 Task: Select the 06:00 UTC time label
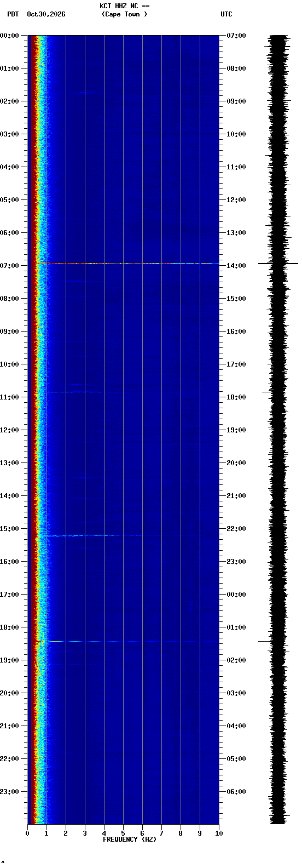(236, 792)
